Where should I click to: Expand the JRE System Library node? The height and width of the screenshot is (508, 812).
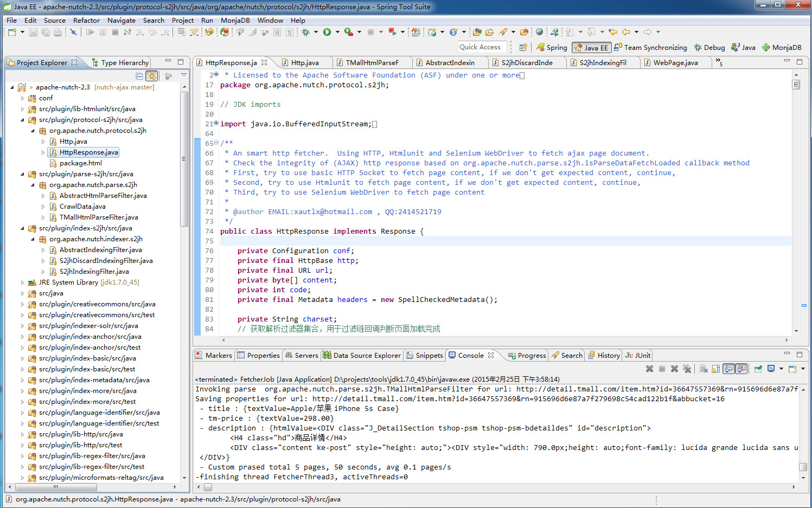(22, 282)
